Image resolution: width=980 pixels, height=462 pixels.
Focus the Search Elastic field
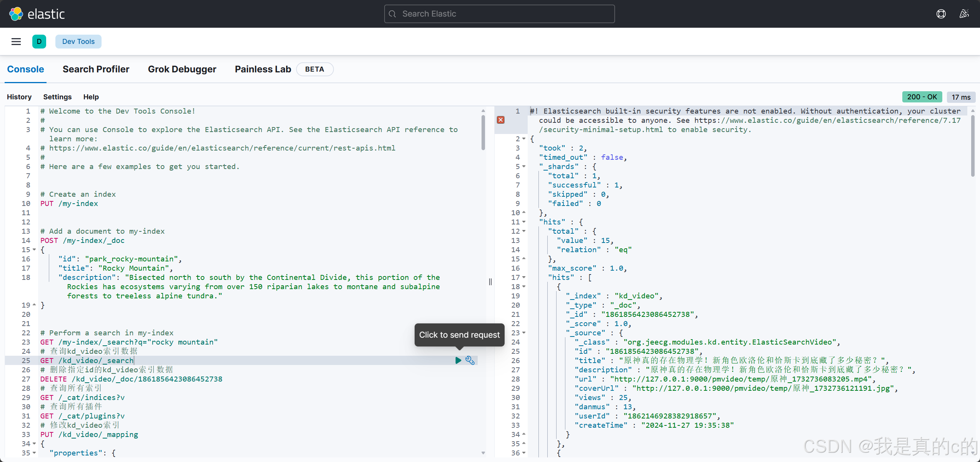[499, 14]
